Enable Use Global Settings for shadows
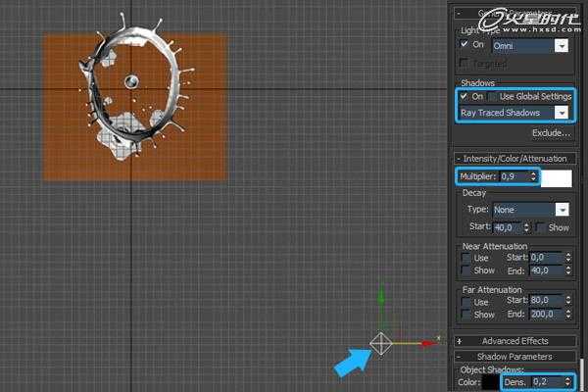The width and height of the screenshot is (588, 392). (x=492, y=97)
